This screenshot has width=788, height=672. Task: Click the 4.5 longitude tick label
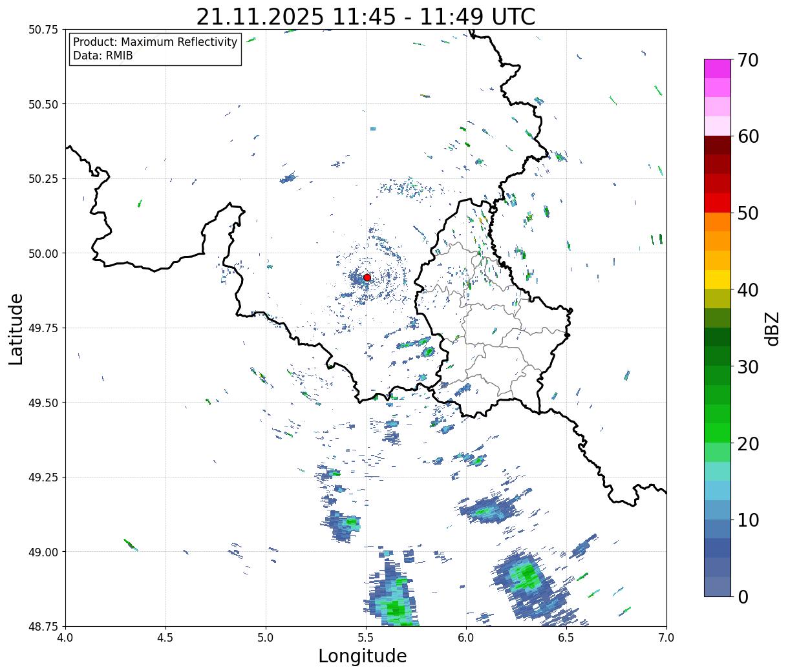pos(165,638)
